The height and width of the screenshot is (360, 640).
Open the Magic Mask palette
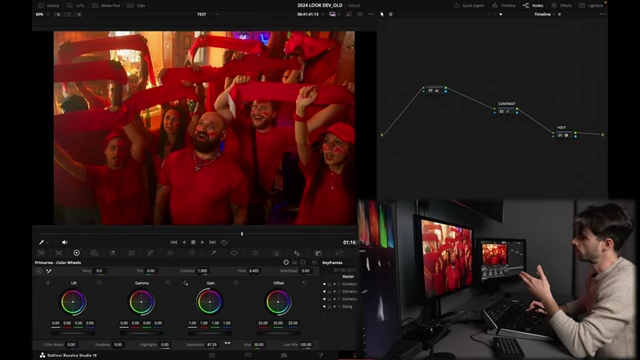(x=276, y=253)
